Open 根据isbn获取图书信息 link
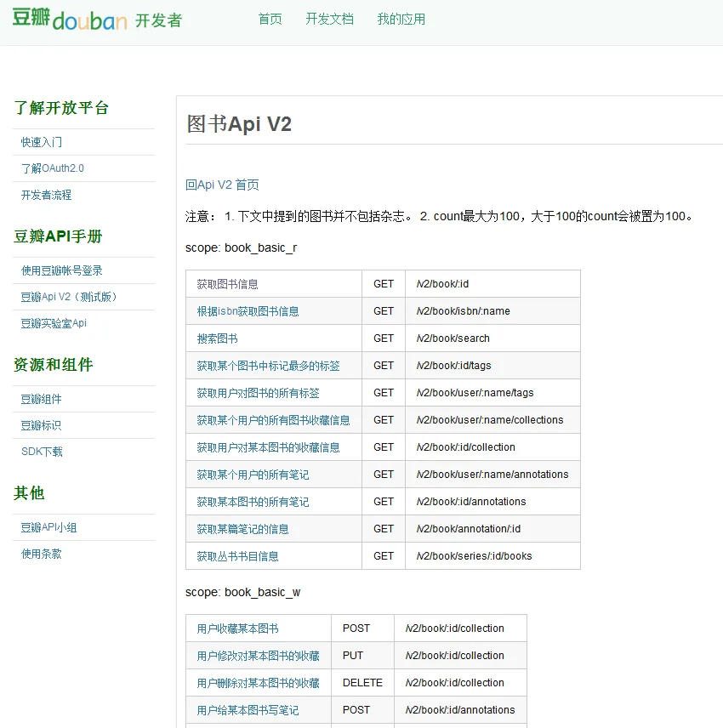Viewport: 723px width, 728px height. [248, 311]
